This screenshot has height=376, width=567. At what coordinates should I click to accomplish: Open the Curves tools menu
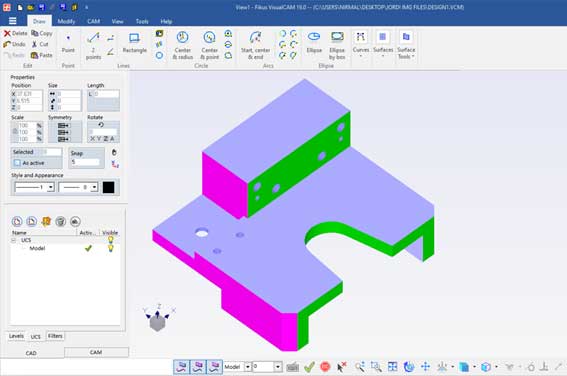click(x=361, y=45)
